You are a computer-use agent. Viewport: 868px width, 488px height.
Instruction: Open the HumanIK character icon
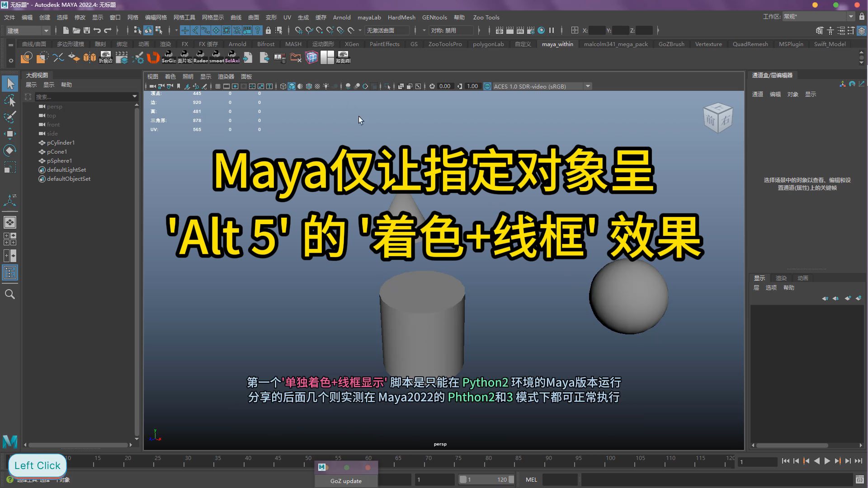(x=830, y=30)
